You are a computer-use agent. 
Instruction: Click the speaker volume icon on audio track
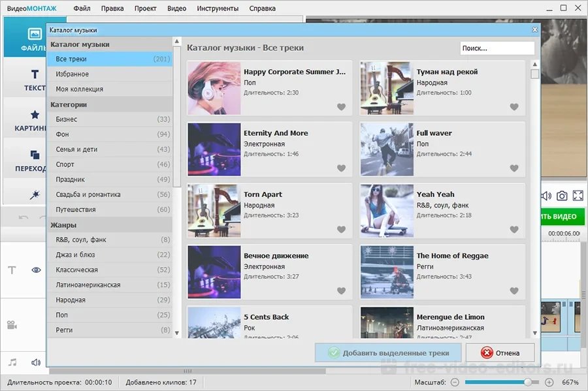coord(36,362)
